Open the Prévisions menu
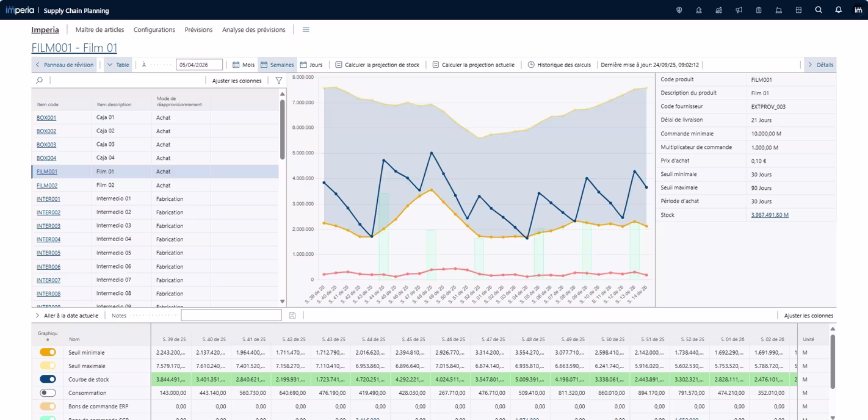The height and width of the screenshot is (420, 868). (198, 30)
